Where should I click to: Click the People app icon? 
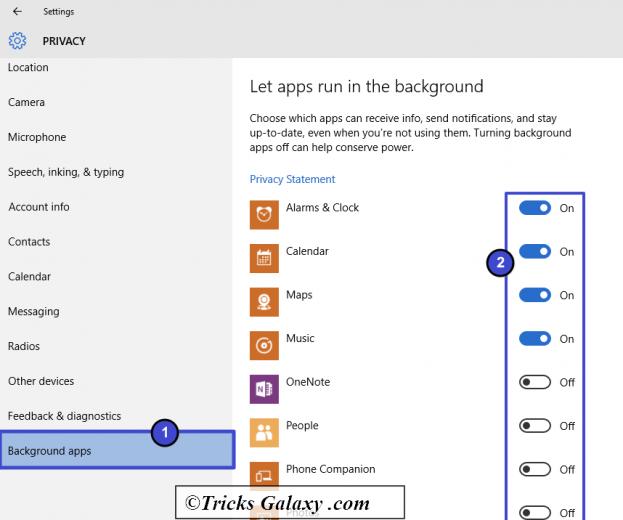pyautogui.click(x=264, y=432)
